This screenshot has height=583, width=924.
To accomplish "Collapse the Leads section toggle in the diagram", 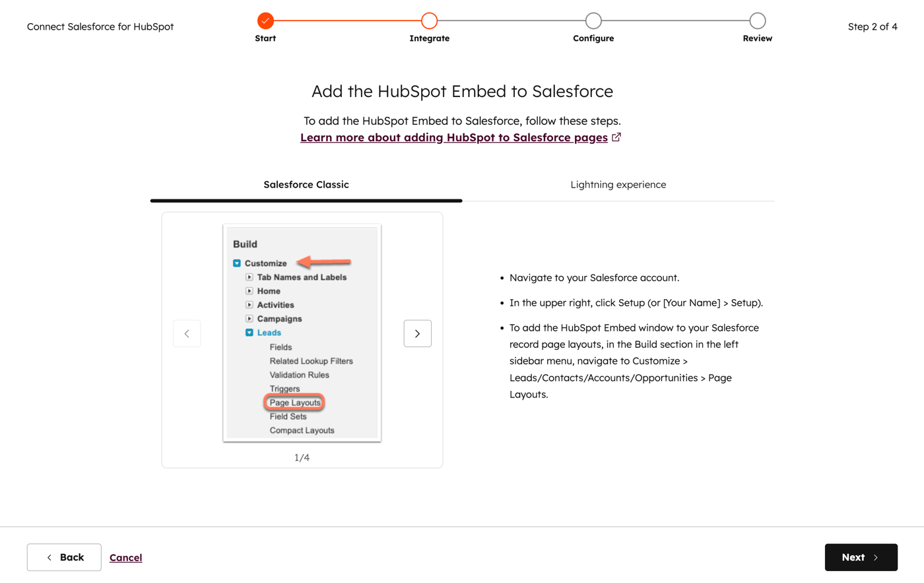I will pos(249,333).
